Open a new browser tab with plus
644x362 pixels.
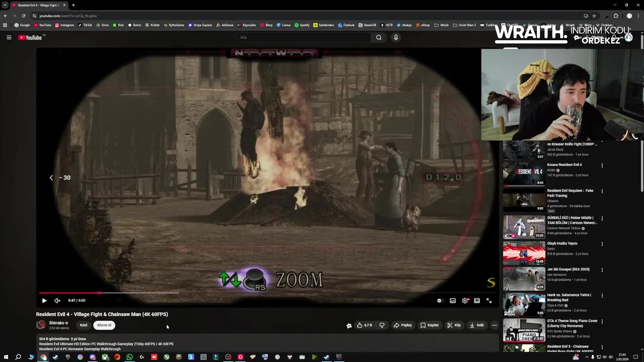coord(73,5)
